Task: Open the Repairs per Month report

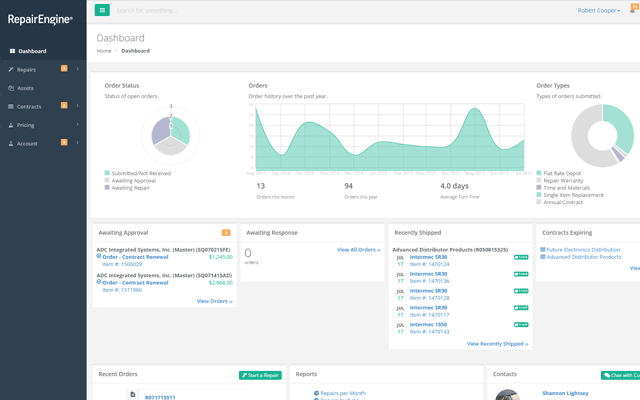Action: coord(343,393)
